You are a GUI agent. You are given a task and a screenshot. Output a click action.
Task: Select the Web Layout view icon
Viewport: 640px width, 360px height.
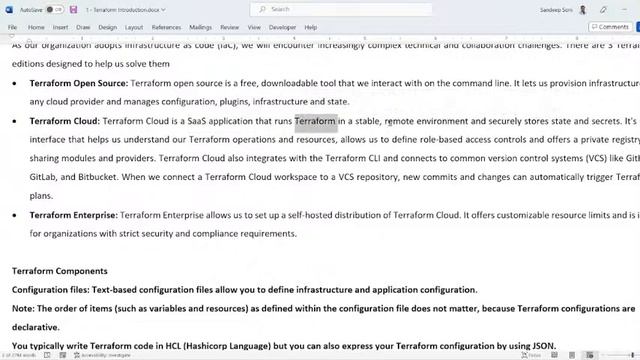click(x=590, y=355)
